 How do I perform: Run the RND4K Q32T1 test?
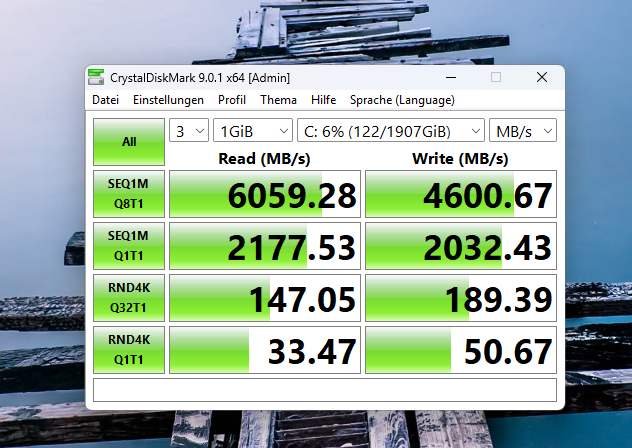129,298
